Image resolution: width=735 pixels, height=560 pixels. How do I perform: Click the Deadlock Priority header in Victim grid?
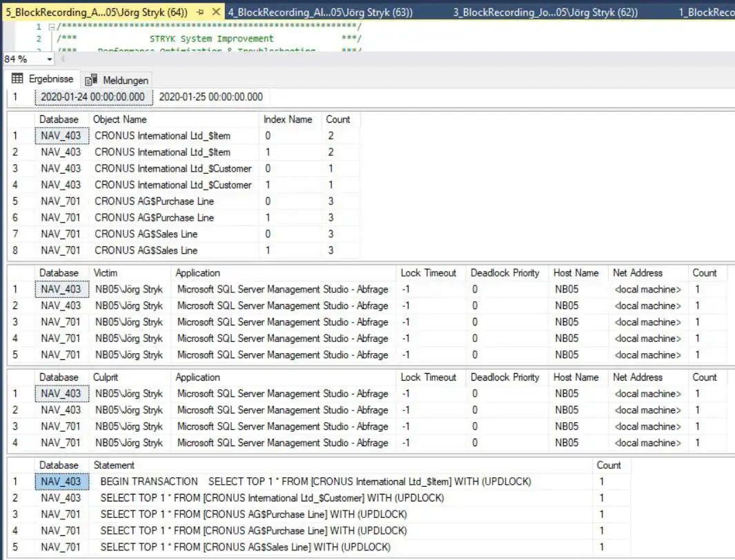(x=507, y=273)
